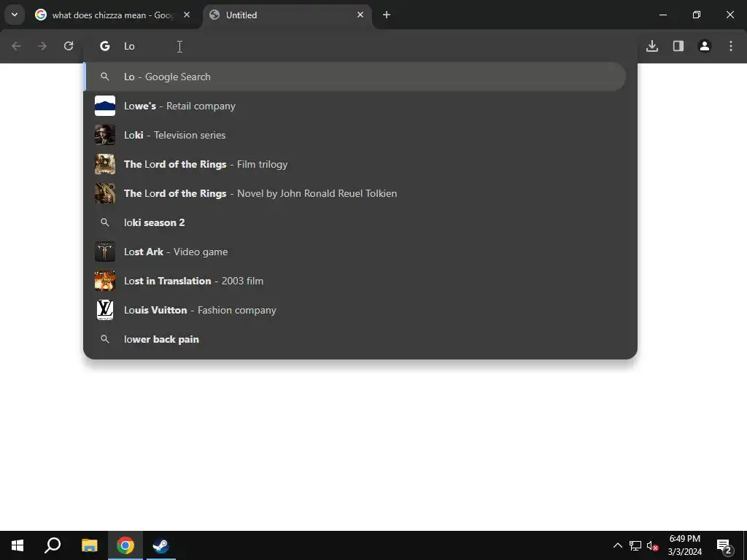Click the Google G icon in address bar
The height and width of the screenshot is (560, 747).
105,46
